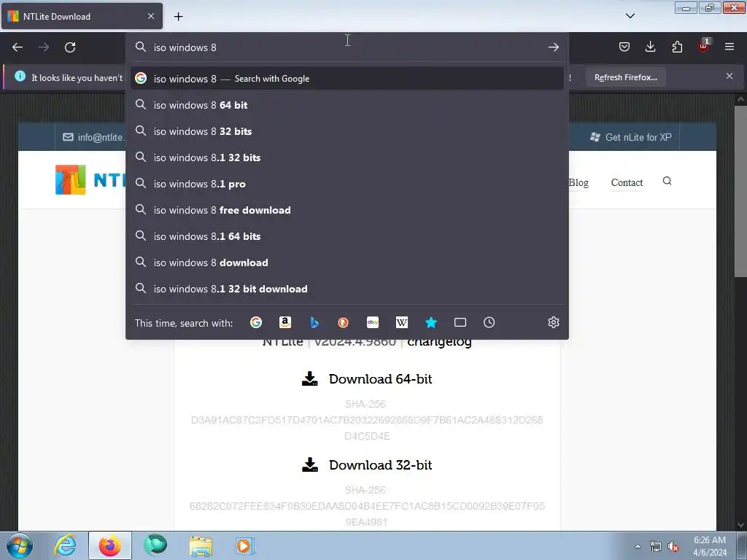Open the Firefox hamburger application menu
Viewport: 747px width, 560px height.
729,47
